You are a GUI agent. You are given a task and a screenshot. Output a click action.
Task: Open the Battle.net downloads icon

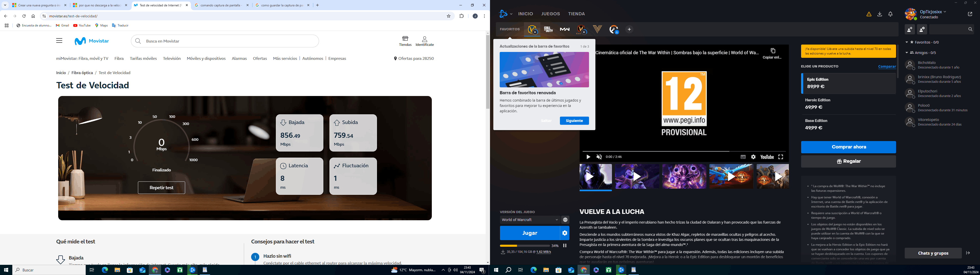pyautogui.click(x=879, y=14)
